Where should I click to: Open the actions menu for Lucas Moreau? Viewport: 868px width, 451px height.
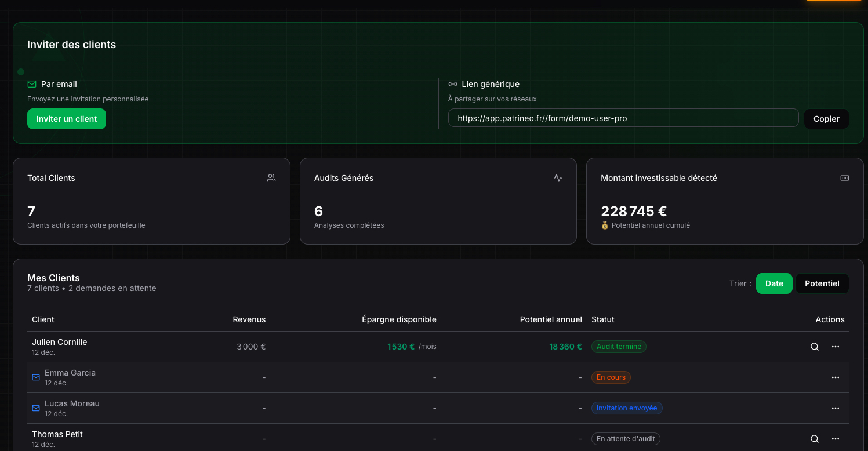click(835, 408)
